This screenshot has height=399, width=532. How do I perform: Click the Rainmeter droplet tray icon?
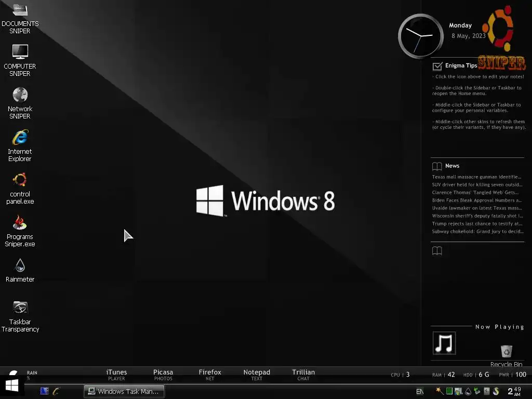coord(468,392)
